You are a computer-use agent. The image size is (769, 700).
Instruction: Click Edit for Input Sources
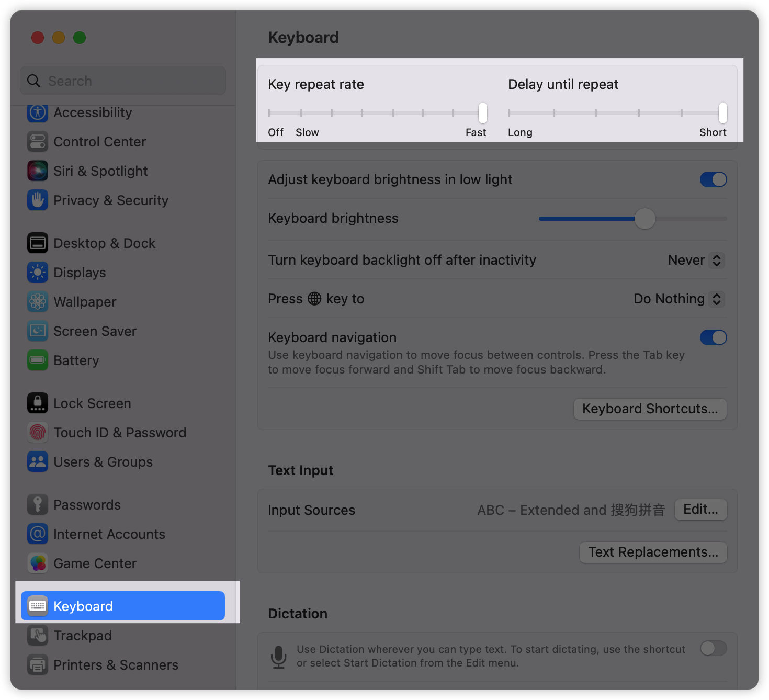[701, 510]
